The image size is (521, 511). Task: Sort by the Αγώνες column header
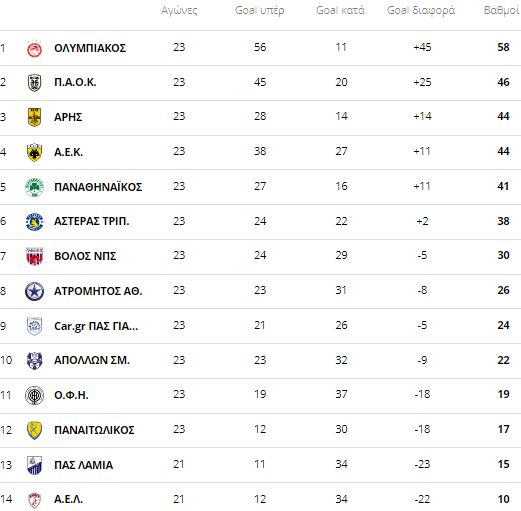179,11
